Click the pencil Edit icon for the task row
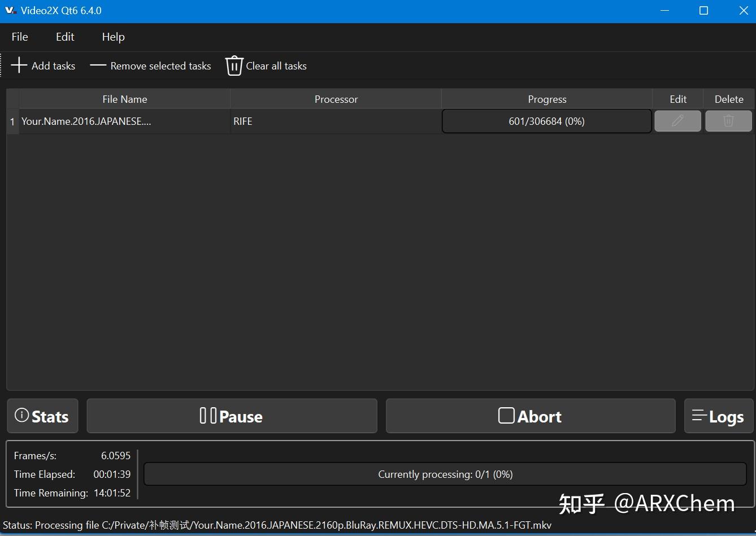 [677, 121]
